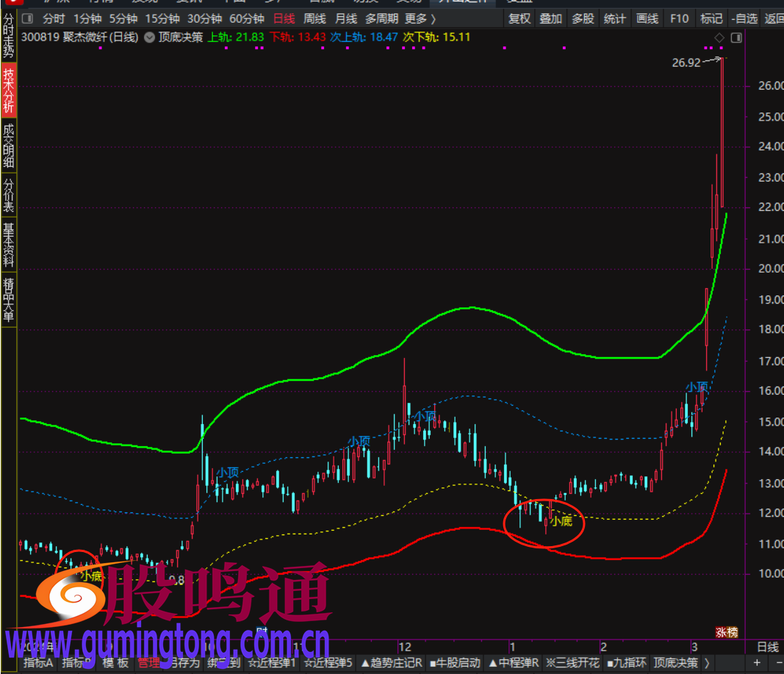
Task: Select the 60分钟 period
Action: coord(247,18)
